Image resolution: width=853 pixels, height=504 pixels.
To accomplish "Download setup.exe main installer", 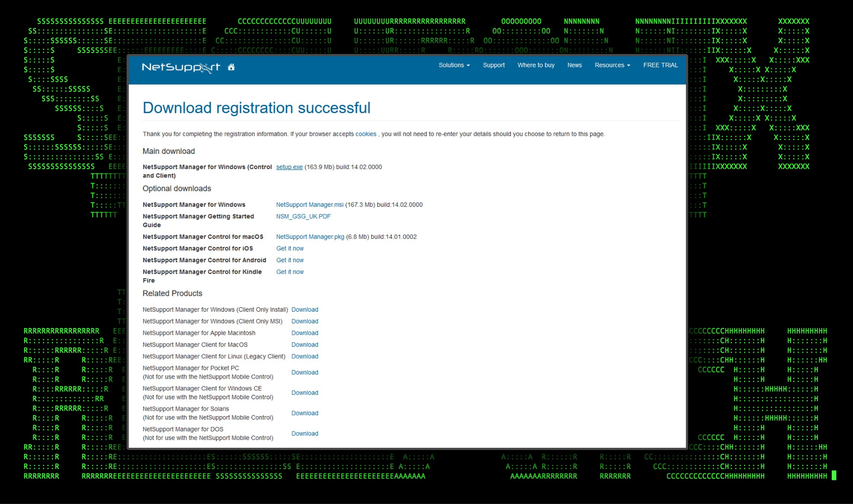I will click(x=289, y=167).
